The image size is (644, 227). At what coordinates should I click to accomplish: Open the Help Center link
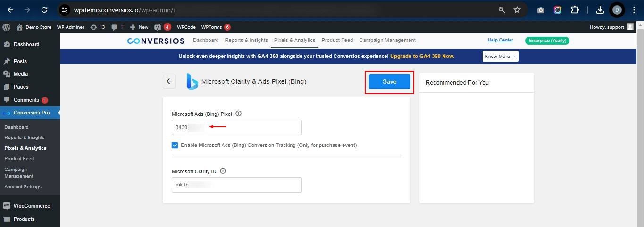tap(501, 40)
